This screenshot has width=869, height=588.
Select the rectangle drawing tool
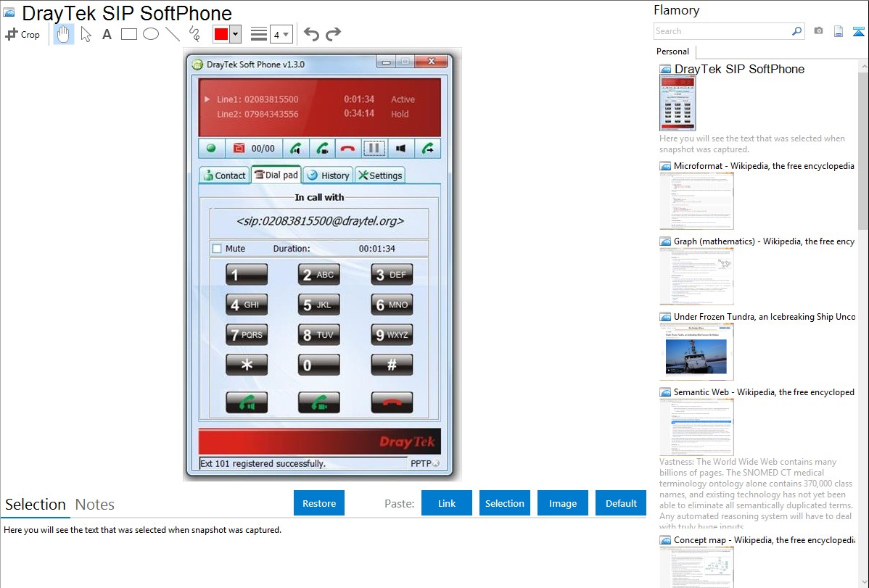(x=128, y=34)
